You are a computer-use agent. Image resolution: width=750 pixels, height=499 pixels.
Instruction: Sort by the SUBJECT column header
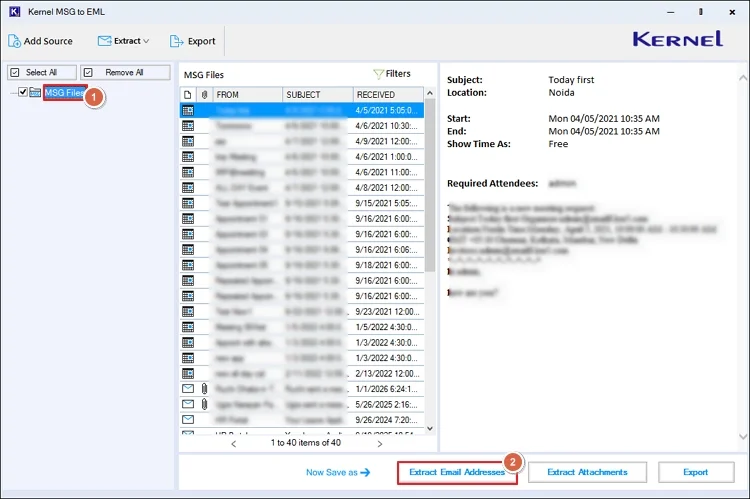click(x=318, y=95)
